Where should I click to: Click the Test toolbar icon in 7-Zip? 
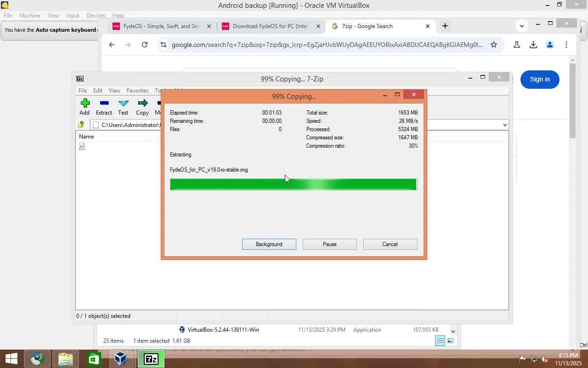pyautogui.click(x=123, y=103)
